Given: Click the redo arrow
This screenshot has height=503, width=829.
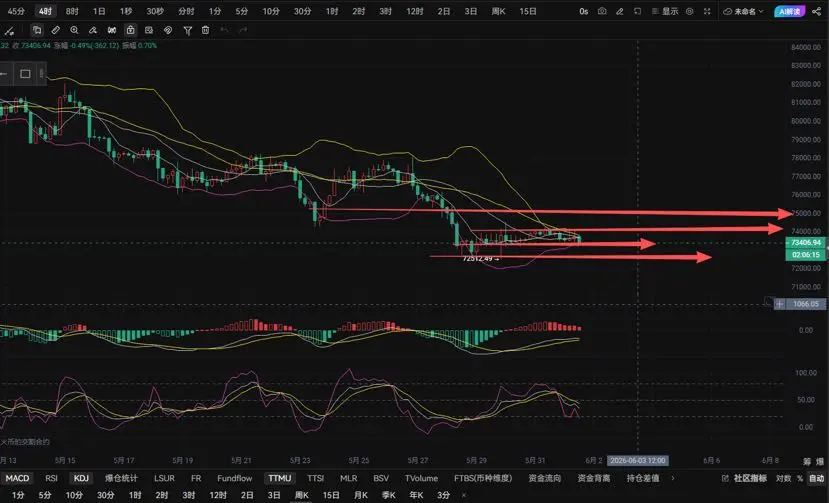Looking at the screenshot, I should coord(243,30).
